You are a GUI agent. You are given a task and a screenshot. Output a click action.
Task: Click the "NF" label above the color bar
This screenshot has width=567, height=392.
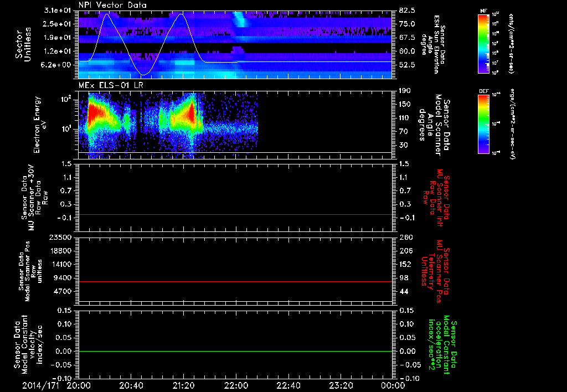point(483,11)
